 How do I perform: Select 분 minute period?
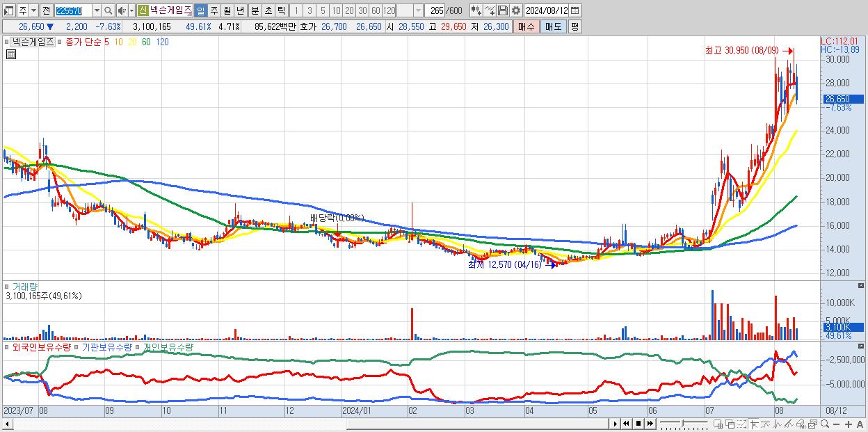coord(255,10)
